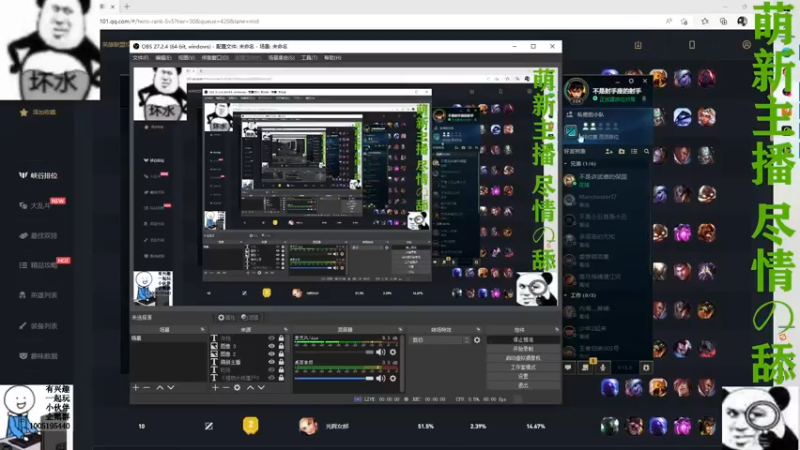Open OBS 文件(F) menu
Viewport: 800px width, 450px height.
pyautogui.click(x=140, y=58)
